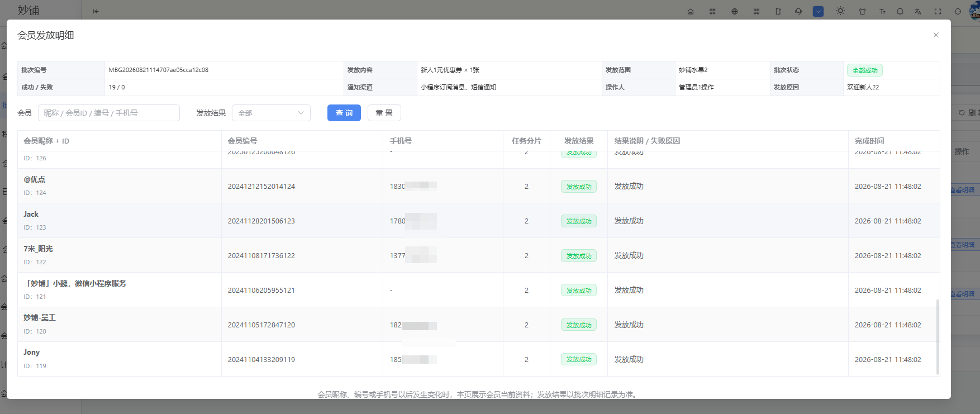Click the 刷新 button in background page

click(968, 113)
